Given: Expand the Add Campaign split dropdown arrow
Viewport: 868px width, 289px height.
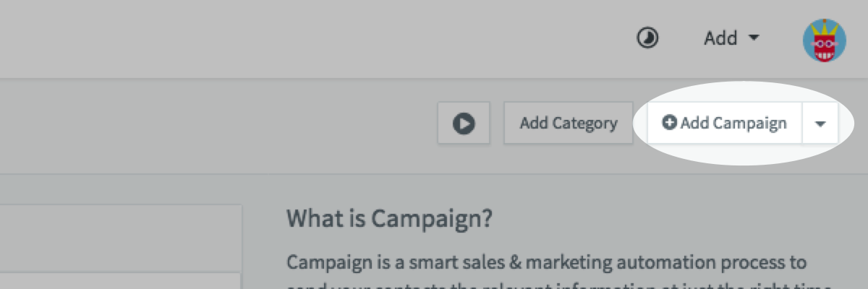Looking at the screenshot, I should [820, 124].
